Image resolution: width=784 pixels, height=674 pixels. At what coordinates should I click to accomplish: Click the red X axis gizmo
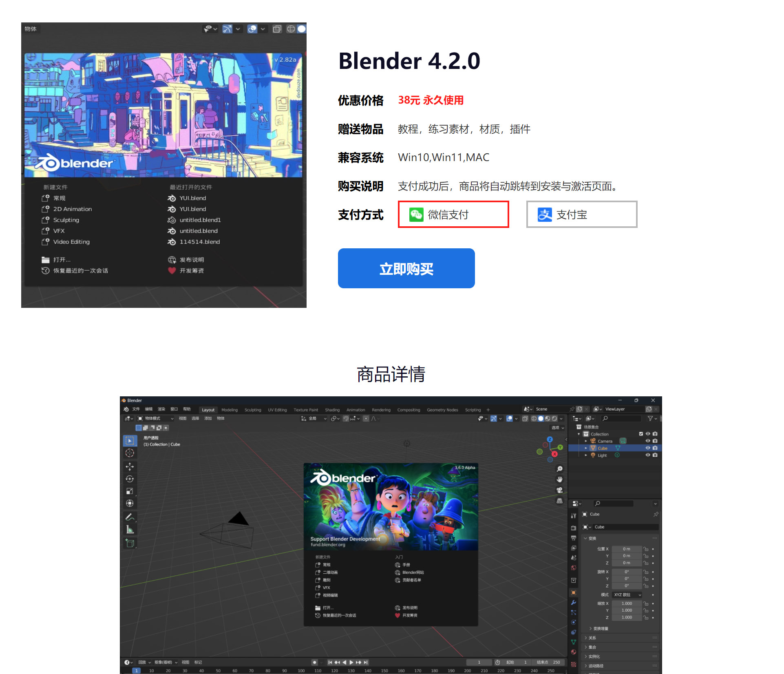pos(554,454)
